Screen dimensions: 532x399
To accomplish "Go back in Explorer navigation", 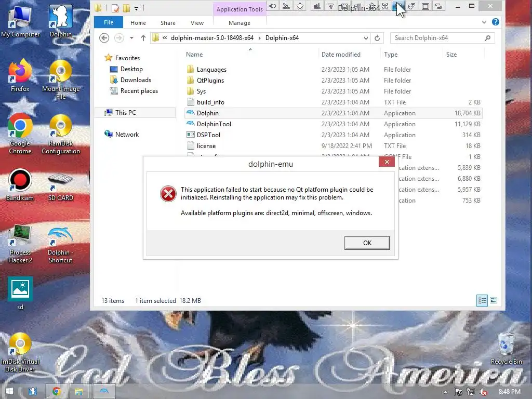I will click(104, 37).
